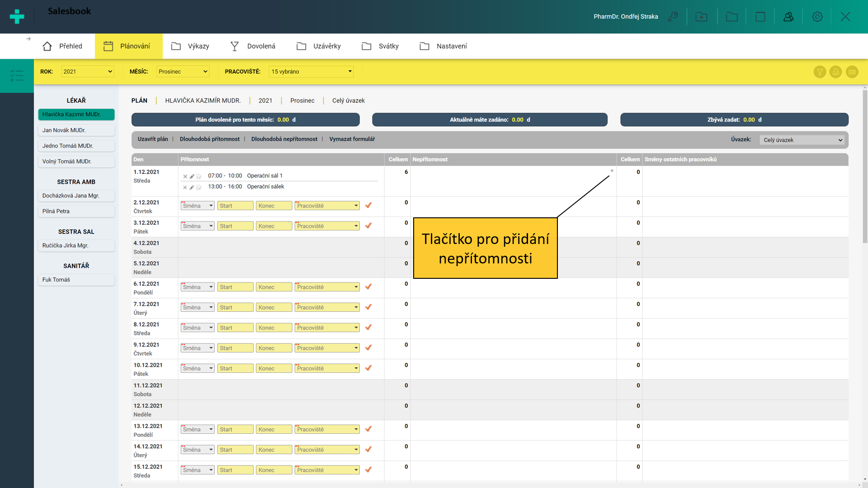Edit the 13:00 - 16:00 Operační sálek shift
This screenshot has height=488, width=868.
click(192, 187)
